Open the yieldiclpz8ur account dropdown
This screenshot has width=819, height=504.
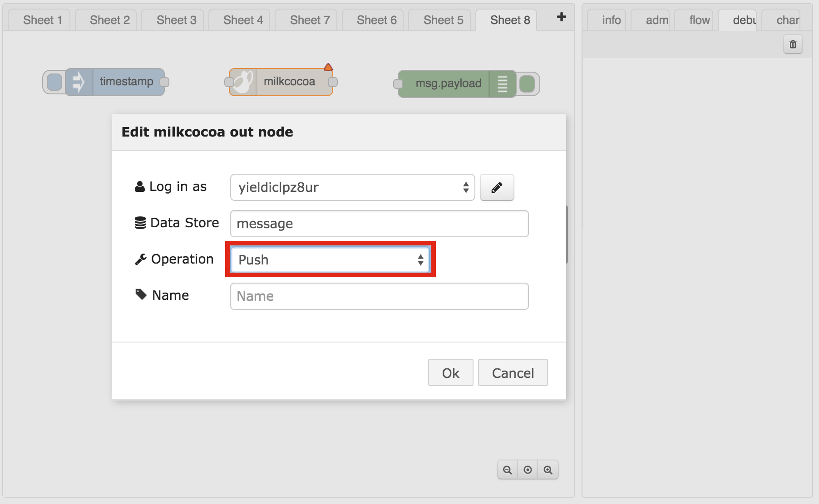(352, 187)
